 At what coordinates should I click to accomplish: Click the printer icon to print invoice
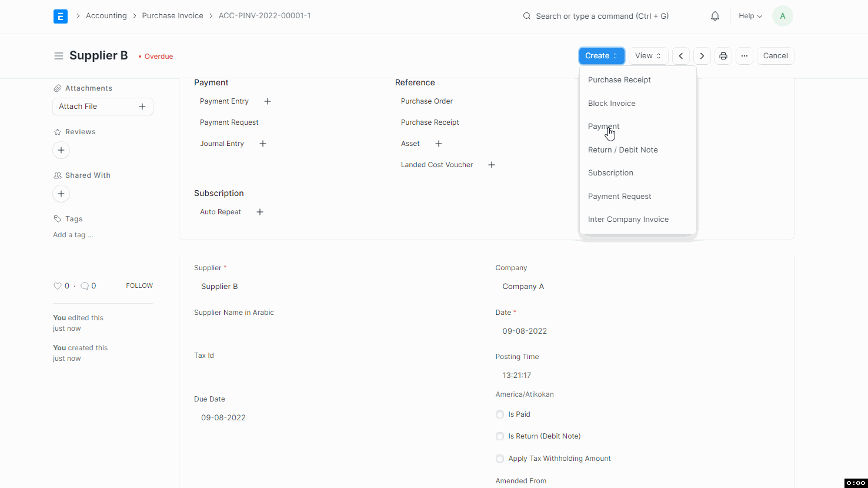tap(723, 55)
